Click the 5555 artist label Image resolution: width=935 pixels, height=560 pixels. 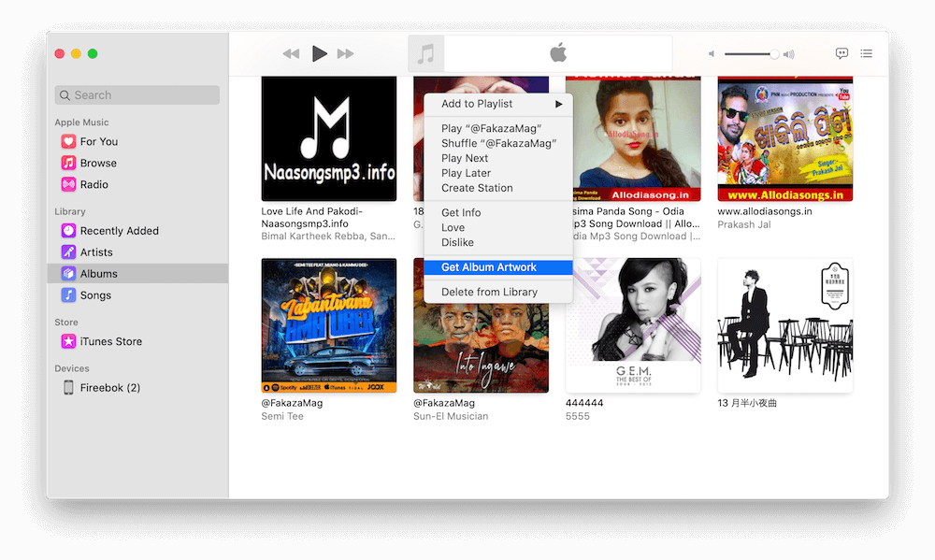pyautogui.click(x=577, y=416)
